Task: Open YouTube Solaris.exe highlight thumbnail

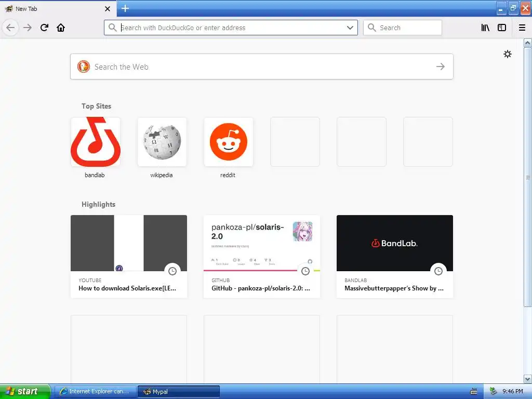Action: click(129, 243)
